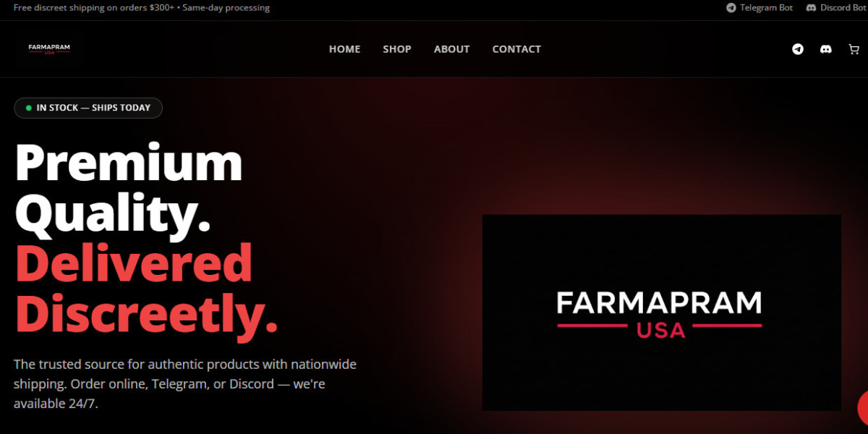
Task: Open the SHOP menu item
Action: [x=397, y=49]
